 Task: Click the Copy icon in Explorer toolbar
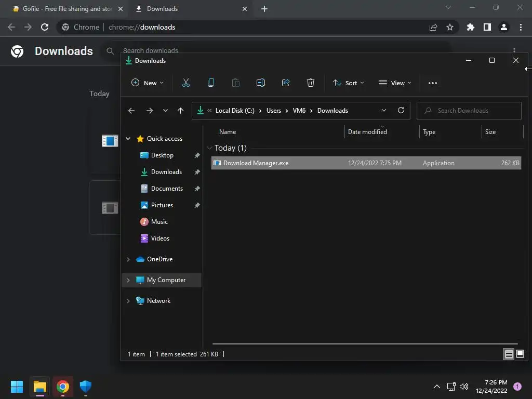(x=211, y=83)
